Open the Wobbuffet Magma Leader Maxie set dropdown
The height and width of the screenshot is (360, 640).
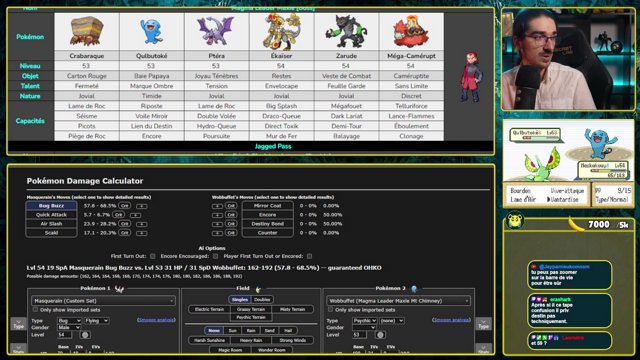tap(398, 301)
